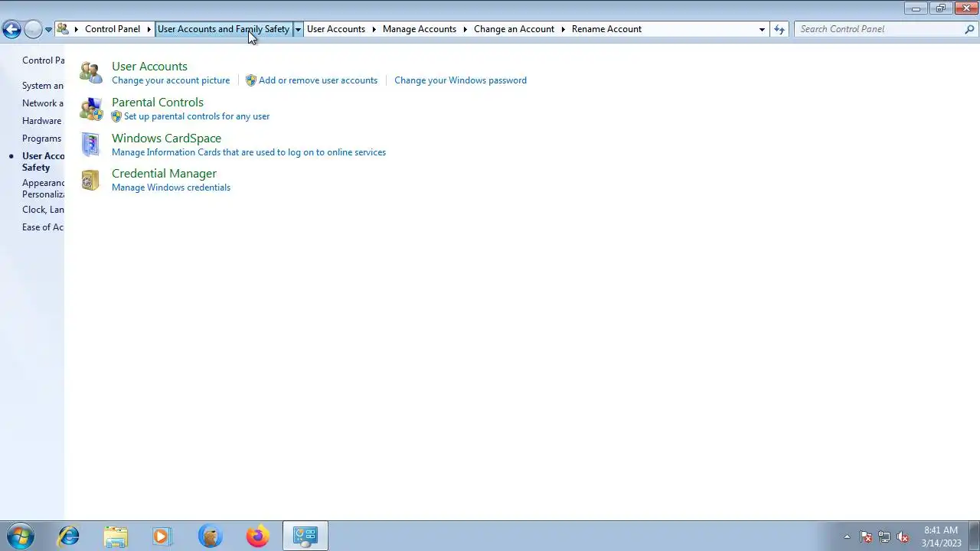Open Hardware and Sound sidebar link
The width and height of the screenshot is (980, 551).
tap(42, 121)
